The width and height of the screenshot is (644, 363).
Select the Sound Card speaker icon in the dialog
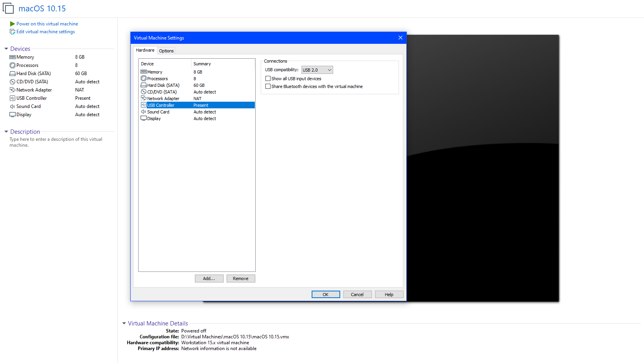click(x=144, y=112)
